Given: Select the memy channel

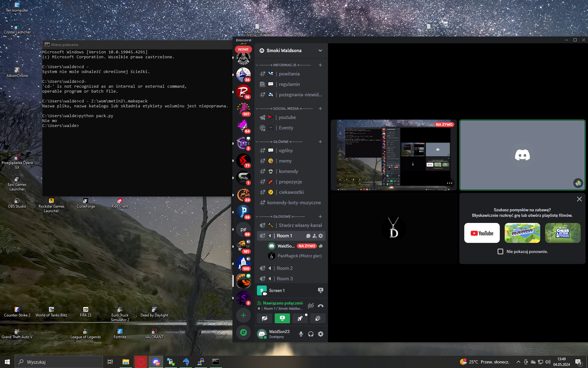Looking at the screenshot, I should 285,161.
